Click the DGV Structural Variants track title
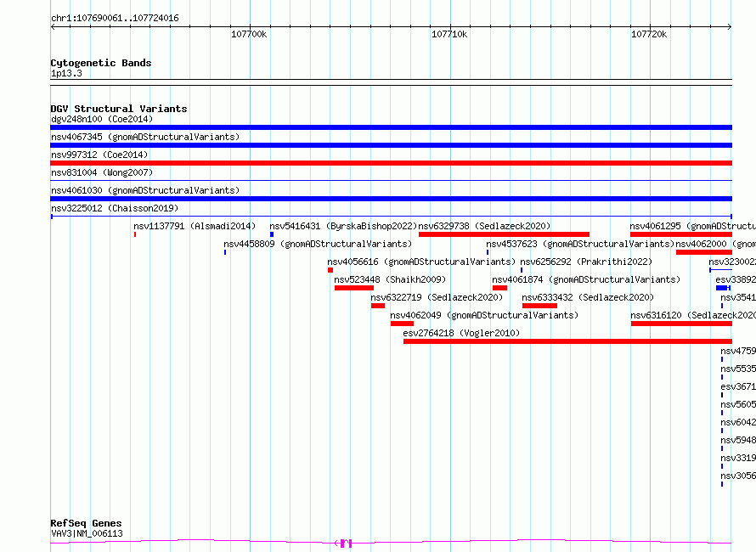The height and width of the screenshot is (552, 756). coord(119,109)
